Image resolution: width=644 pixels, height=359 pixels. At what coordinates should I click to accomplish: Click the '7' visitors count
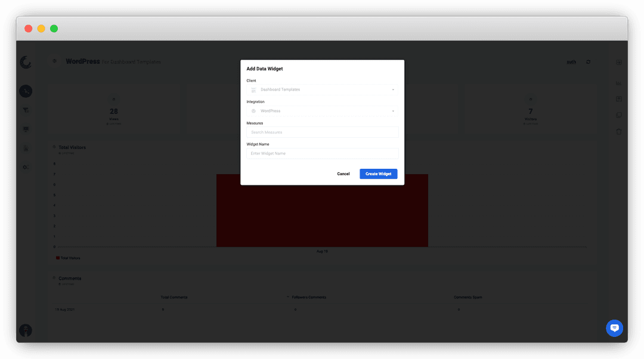(531, 112)
